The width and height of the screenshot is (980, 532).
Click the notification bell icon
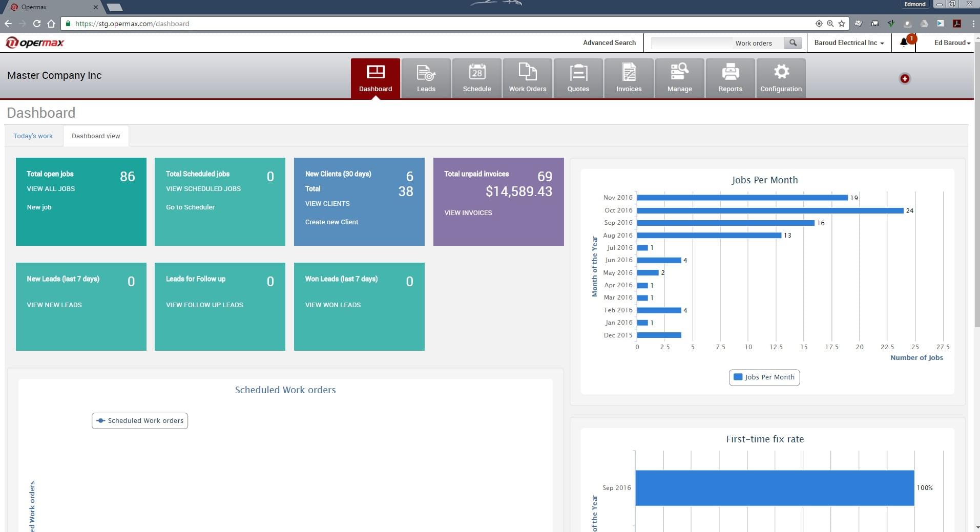(904, 42)
